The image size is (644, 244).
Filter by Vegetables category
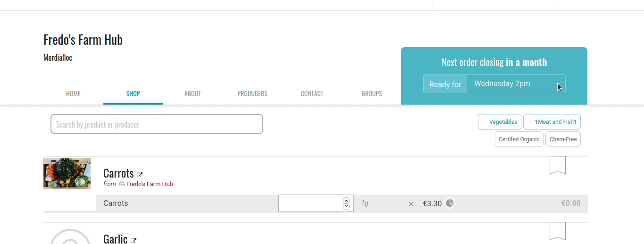[500, 122]
